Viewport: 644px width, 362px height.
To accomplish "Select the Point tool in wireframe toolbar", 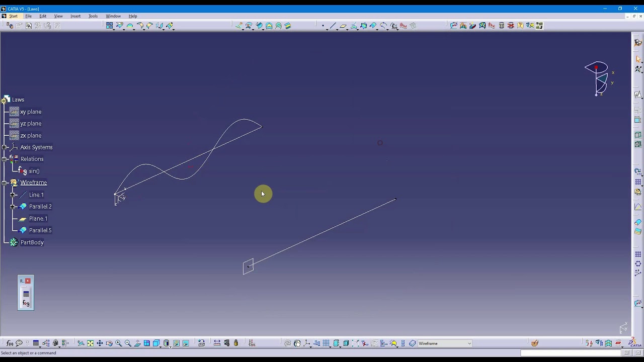I will point(323,26).
